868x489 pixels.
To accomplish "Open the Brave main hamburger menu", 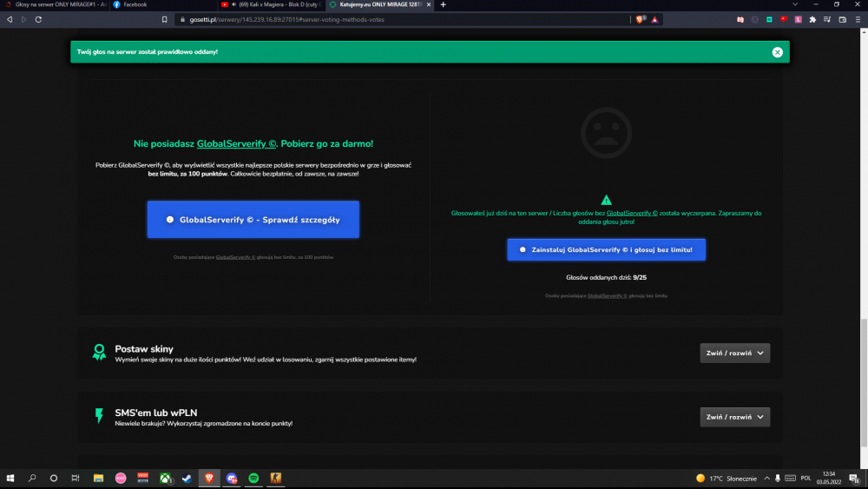I will [858, 19].
